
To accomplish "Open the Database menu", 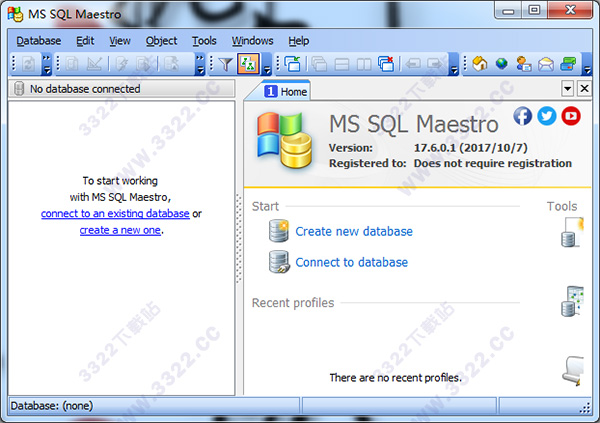I will click(38, 41).
